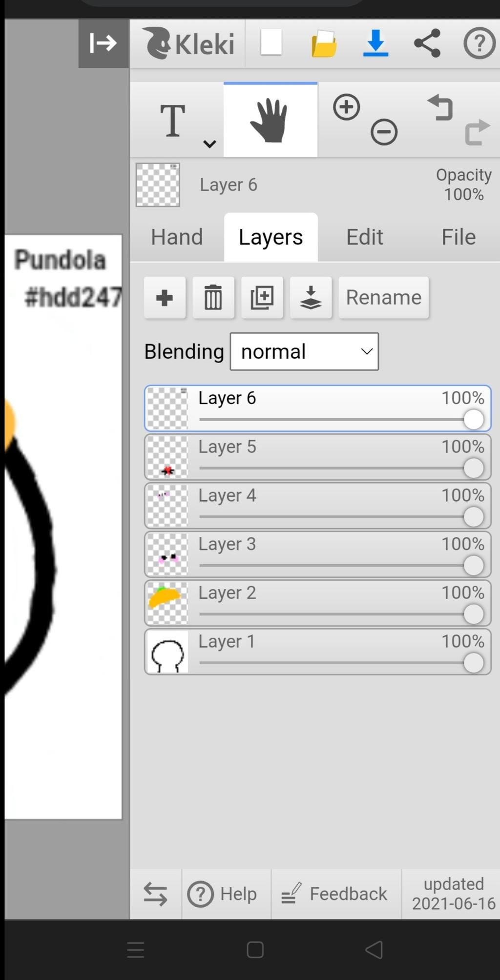Collapse the toolbar with the arrow icon

click(104, 43)
